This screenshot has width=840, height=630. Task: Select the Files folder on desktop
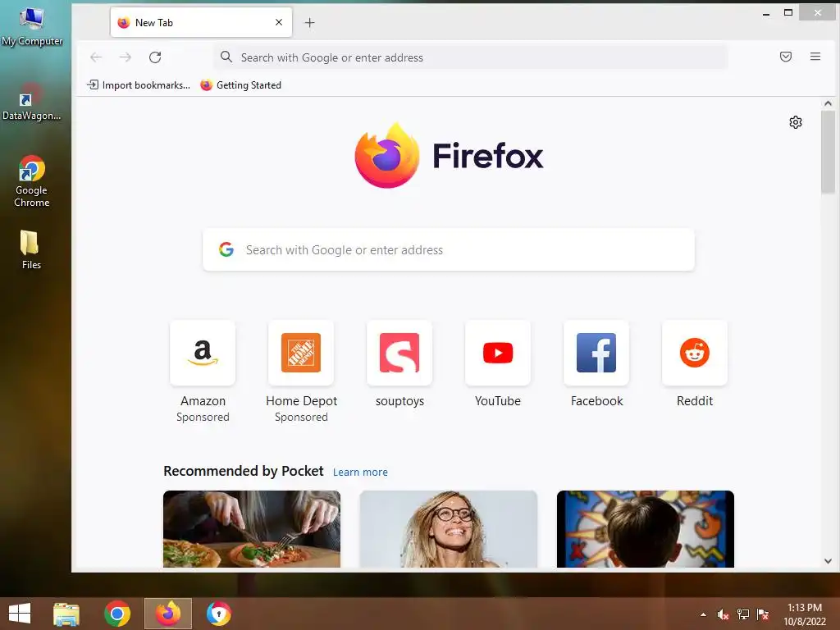31,249
